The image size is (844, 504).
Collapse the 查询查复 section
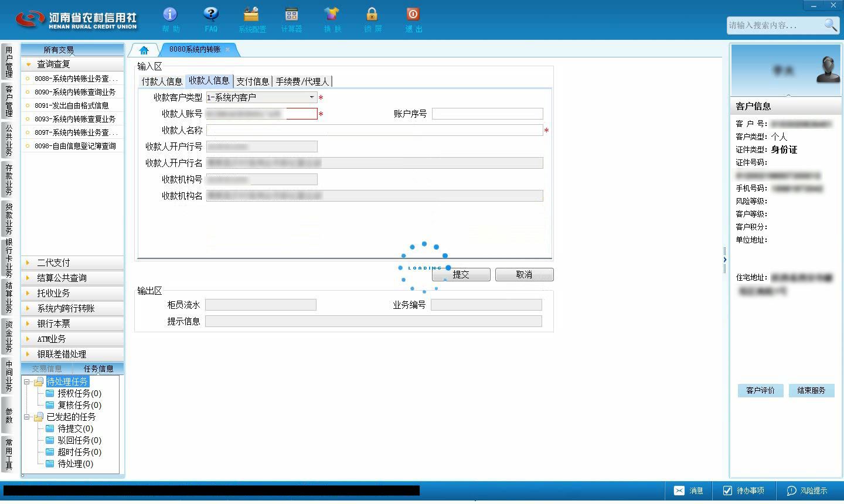(x=73, y=64)
